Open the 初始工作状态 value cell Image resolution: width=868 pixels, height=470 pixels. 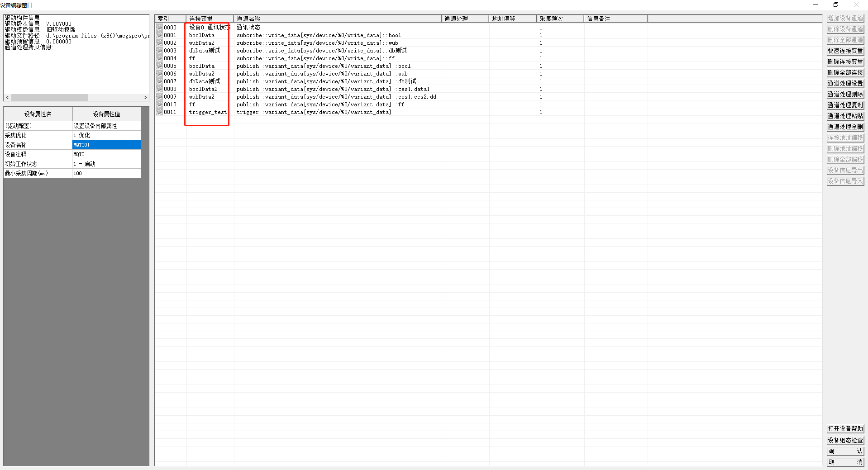106,164
